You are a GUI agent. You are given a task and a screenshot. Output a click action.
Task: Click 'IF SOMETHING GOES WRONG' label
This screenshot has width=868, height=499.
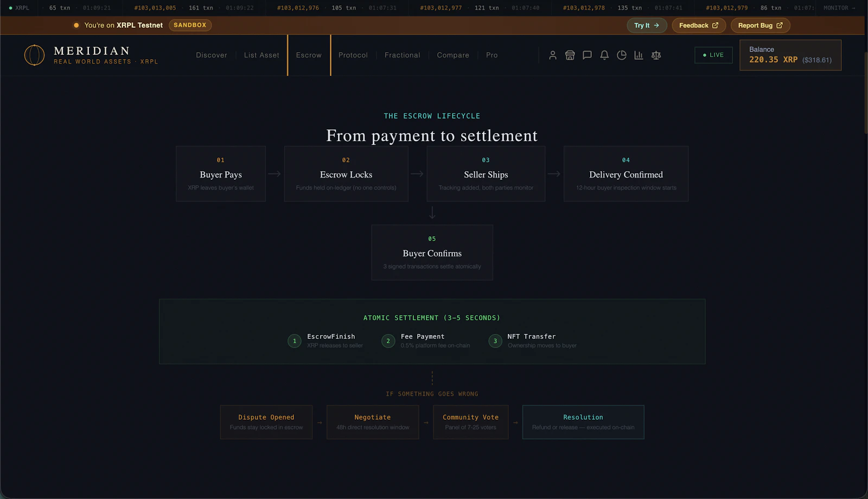(x=432, y=394)
